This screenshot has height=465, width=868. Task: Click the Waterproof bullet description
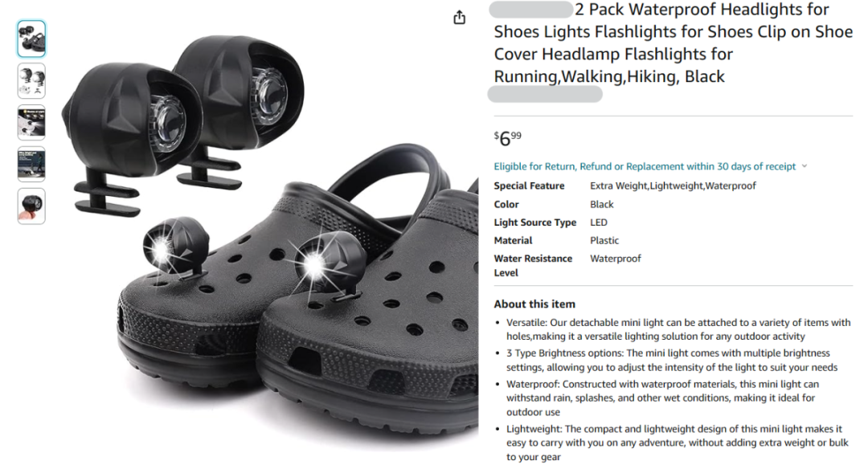tap(662, 398)
